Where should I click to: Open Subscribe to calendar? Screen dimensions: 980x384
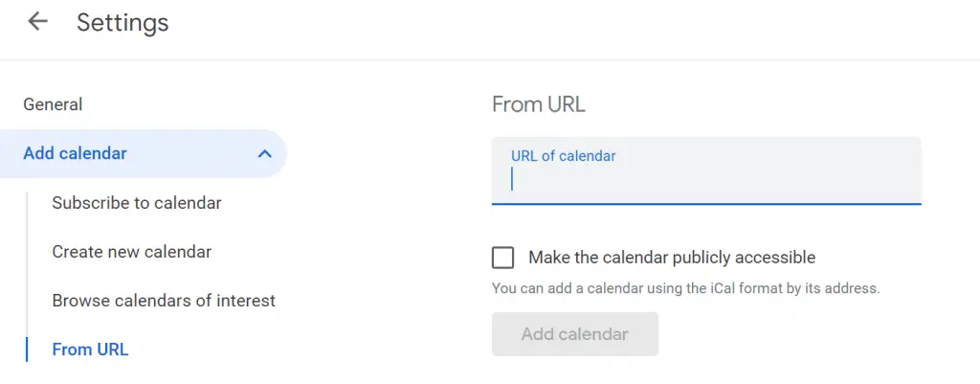point(137,203)
